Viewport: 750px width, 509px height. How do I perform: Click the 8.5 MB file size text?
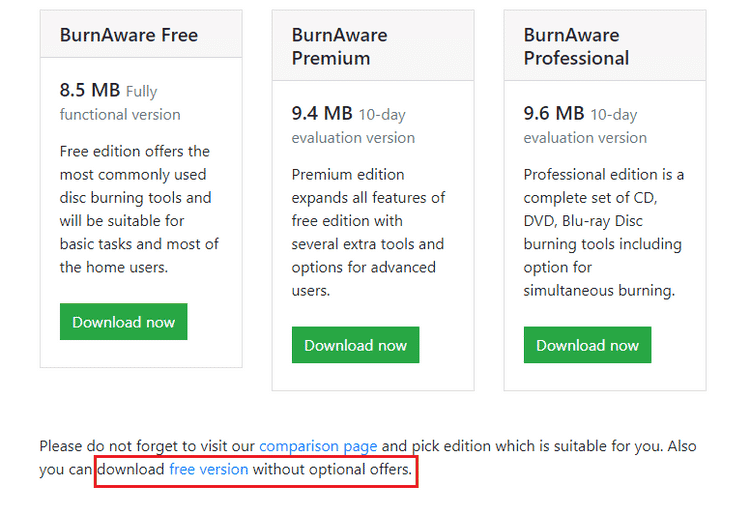point(90,91)
